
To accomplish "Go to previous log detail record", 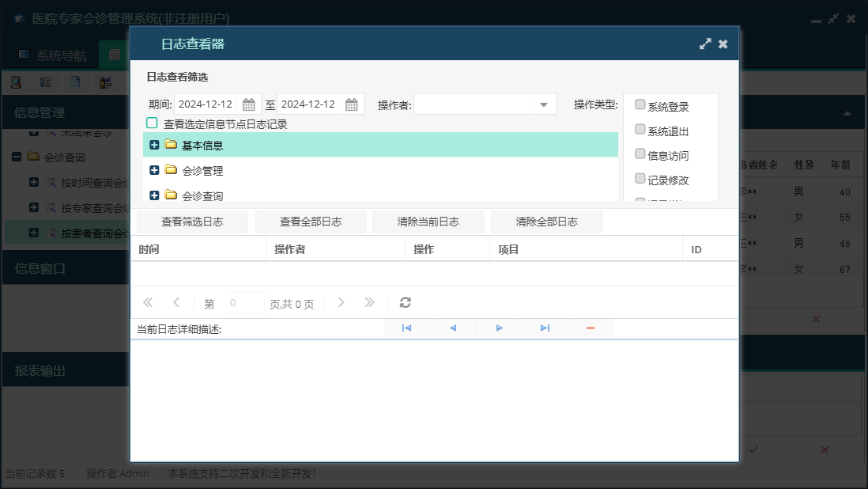I will click(x=453, y=328).
